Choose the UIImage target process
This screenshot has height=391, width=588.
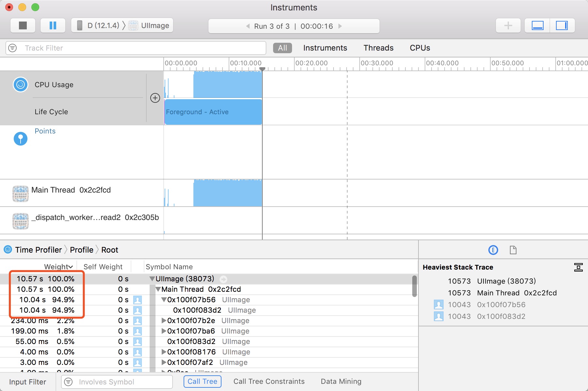[149, 25]
